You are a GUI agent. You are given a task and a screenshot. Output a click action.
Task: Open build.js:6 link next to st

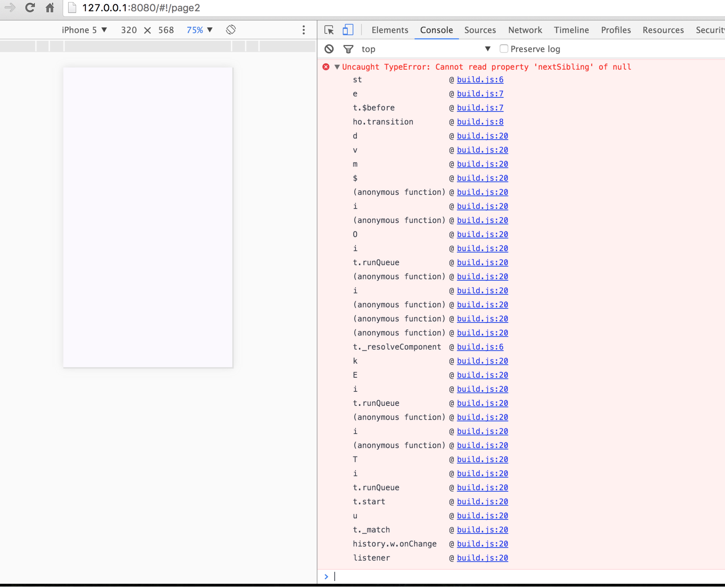click(x=480, y=80)
